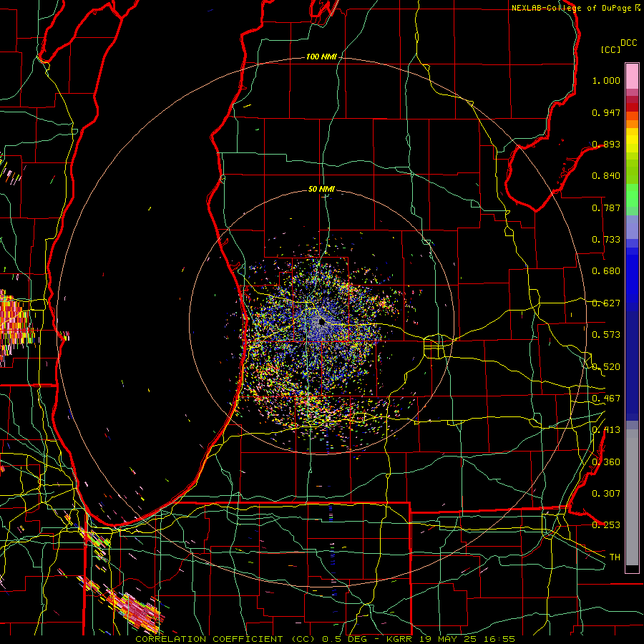The width and height of the screenshot is (644, 644).
Task: Pick the red swatch on the color bar
Action: click(632, 107)
